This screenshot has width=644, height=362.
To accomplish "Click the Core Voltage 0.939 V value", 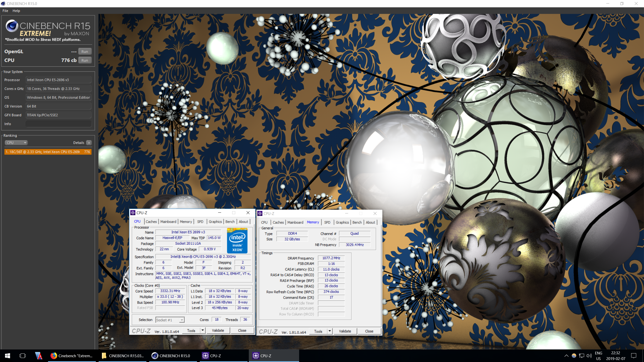I will pyautogui.click(x=210, y=249).
